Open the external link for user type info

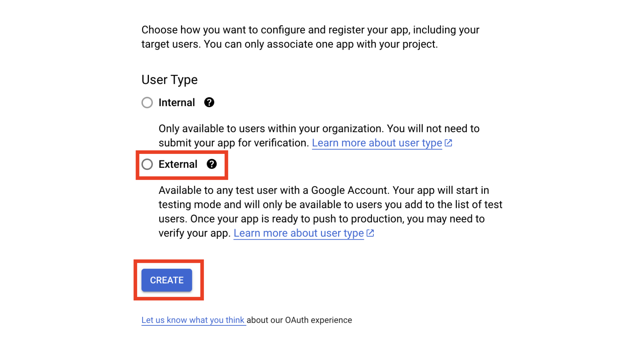[303, 233]
